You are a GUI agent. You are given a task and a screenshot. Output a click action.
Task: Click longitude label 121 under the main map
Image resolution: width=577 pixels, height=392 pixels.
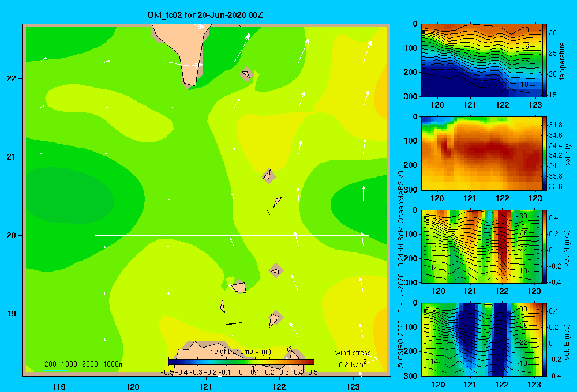[206, 386]
